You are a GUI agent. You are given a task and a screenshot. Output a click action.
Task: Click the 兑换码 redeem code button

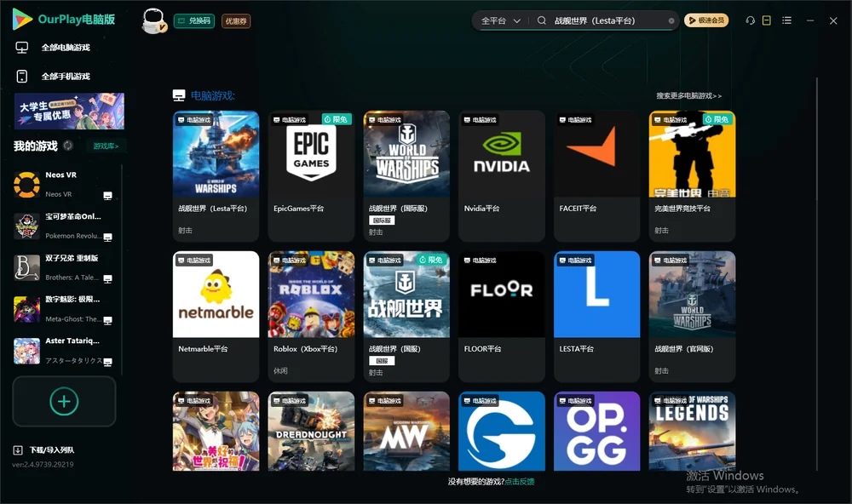click(194, 21)
